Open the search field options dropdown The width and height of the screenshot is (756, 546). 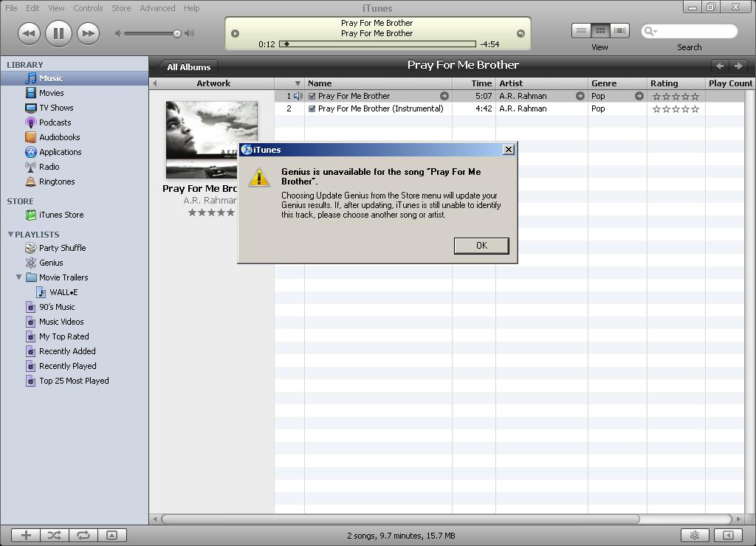coord(650,31)
